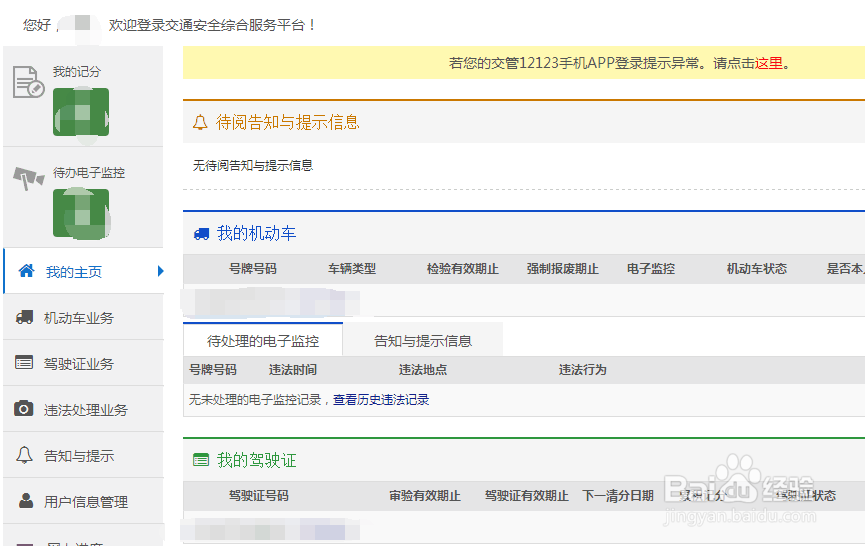Click the truck icon beside 机动车业务
The width and height of the screenshot is (865, 546).
24,317
